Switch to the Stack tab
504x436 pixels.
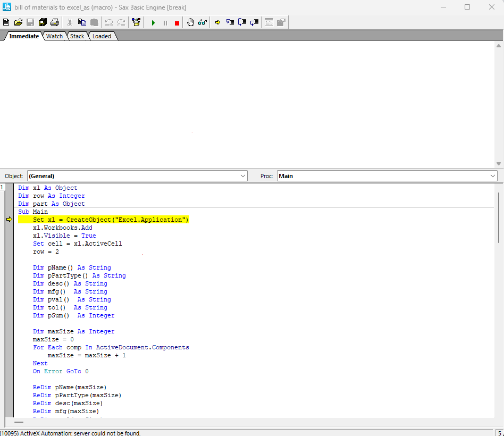click(77, 36)
